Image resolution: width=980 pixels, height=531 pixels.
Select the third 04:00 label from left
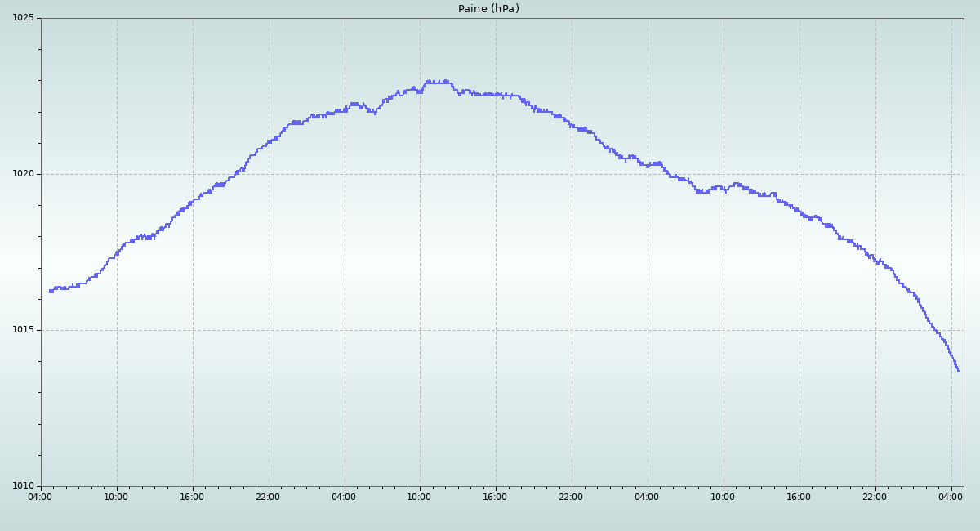(647, 496)
